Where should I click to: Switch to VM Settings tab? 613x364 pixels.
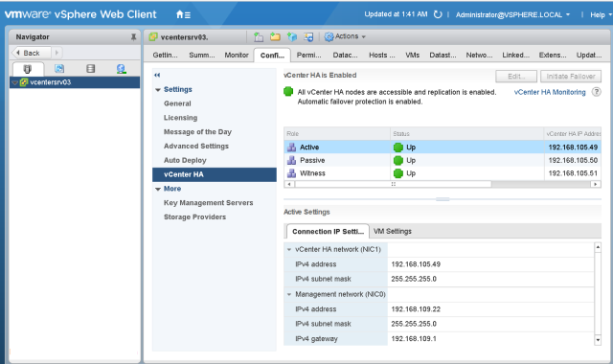coord(392,232)
